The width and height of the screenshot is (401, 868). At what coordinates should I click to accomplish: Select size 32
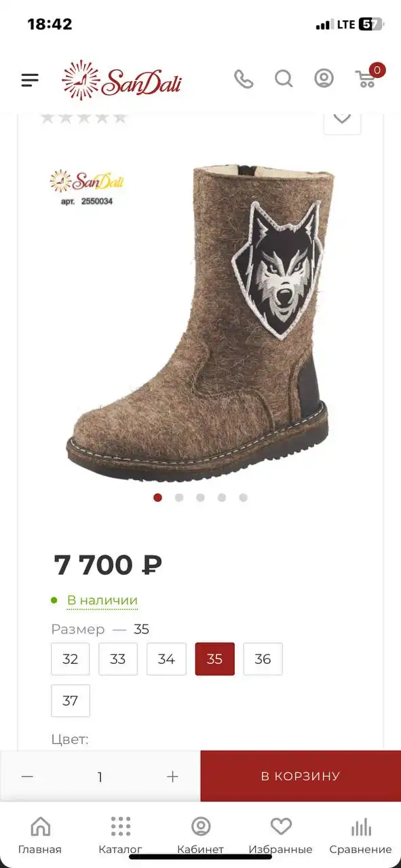coord(71,659)
